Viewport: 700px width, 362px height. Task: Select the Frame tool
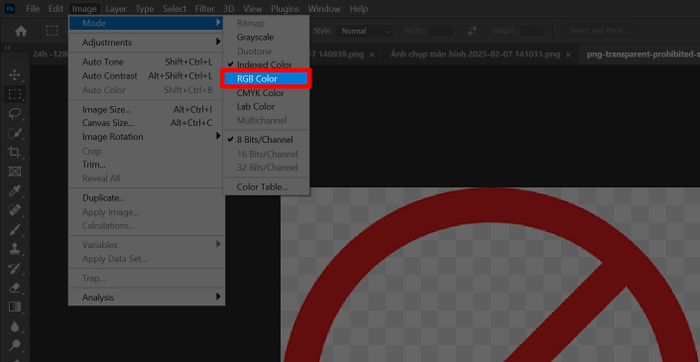pos(15,171)
